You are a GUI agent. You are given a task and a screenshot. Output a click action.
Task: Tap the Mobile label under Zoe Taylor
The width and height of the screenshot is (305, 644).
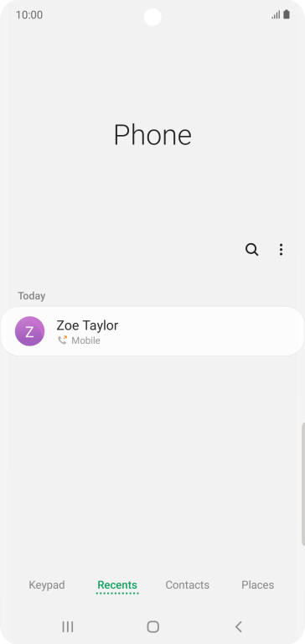(x=85, y=340)
